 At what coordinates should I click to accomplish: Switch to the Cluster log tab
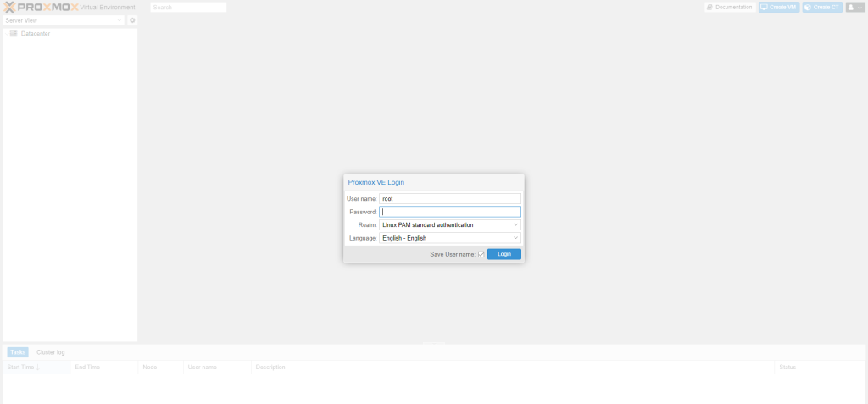pyautogui.click(x=50, y=352)
